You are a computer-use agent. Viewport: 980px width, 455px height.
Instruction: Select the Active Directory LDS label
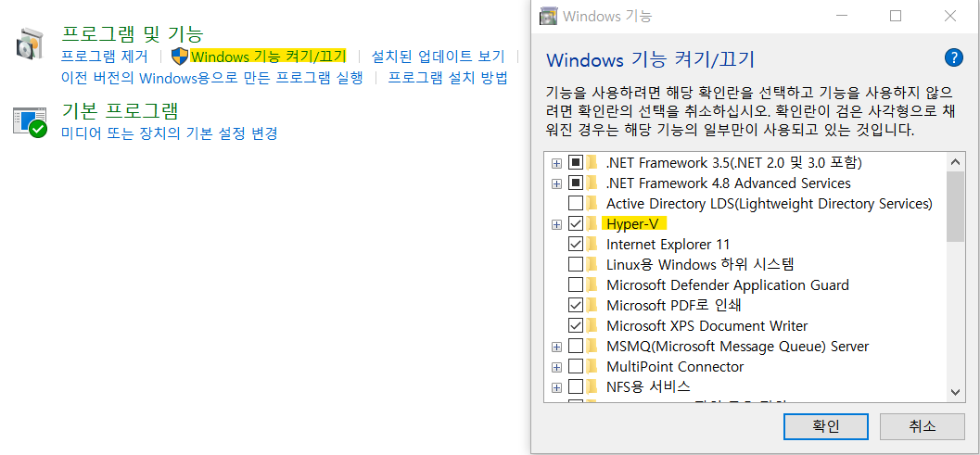770,203
